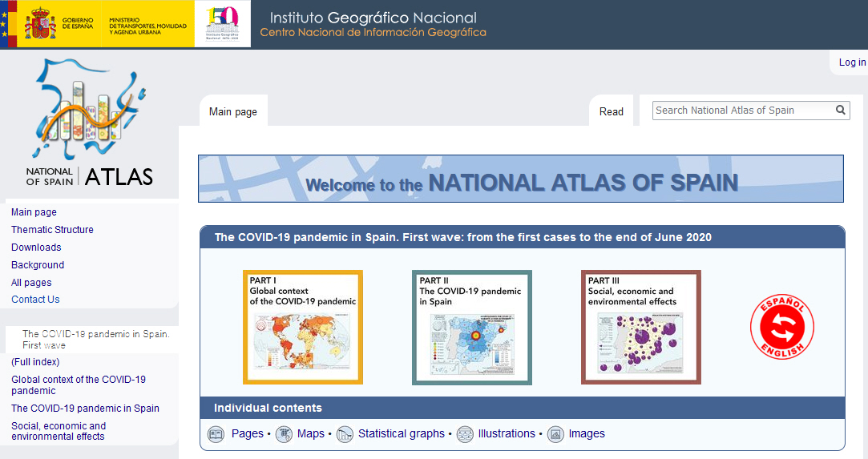
Task: Select the Read tab
Action: coord(612,111)
